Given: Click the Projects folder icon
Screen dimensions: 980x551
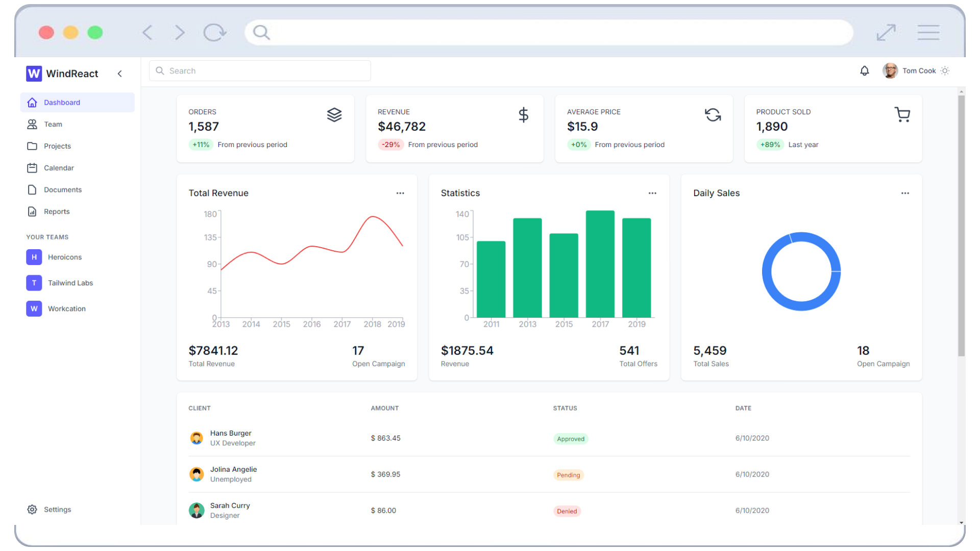Looking at the screenshot, I should (x=32, y=146).
